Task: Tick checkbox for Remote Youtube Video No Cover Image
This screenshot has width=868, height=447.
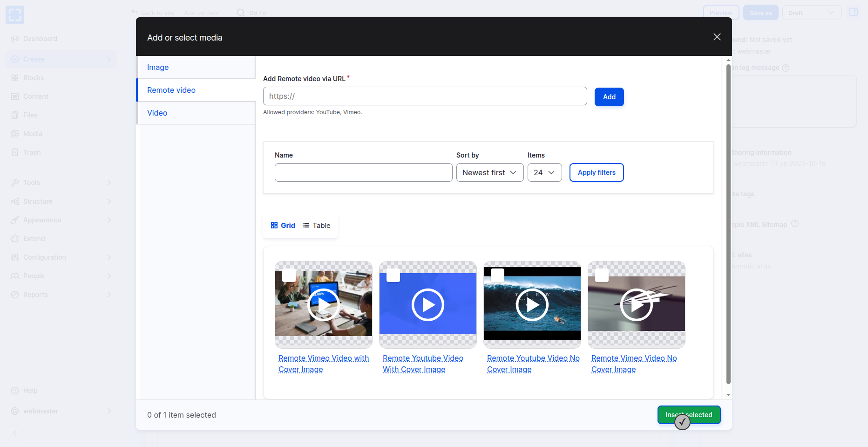Action: (498, 275)
